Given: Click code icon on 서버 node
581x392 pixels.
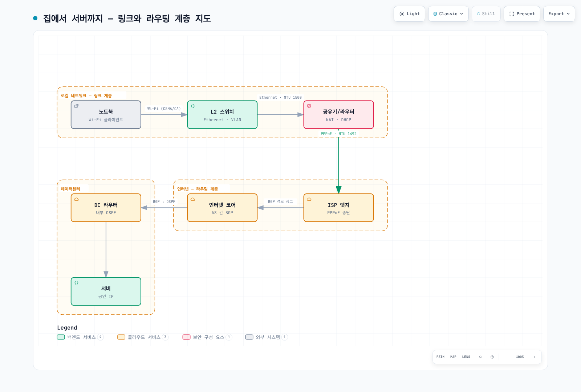Looking at the screenshot, I should click(x=77, y=283).
